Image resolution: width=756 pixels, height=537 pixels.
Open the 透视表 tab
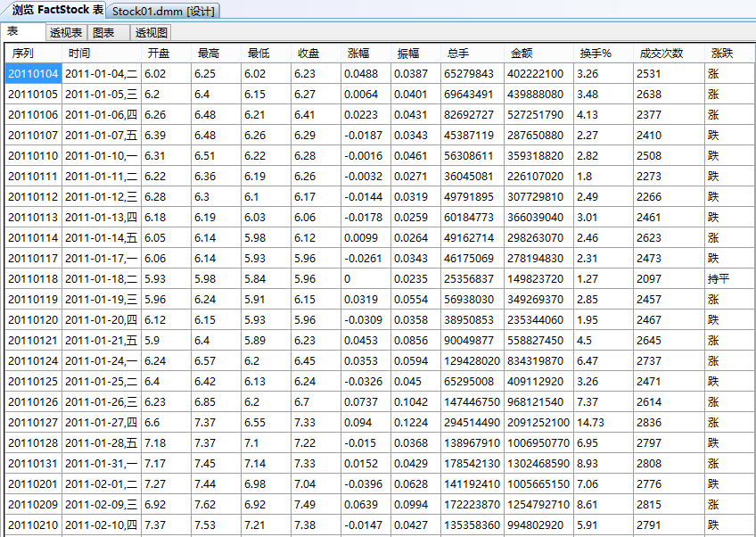(x=66, y=32)
